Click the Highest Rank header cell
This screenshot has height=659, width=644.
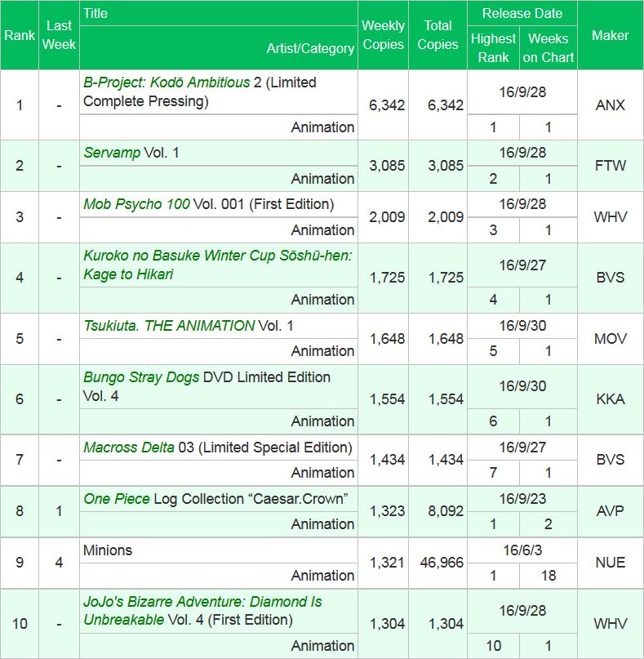493,48
